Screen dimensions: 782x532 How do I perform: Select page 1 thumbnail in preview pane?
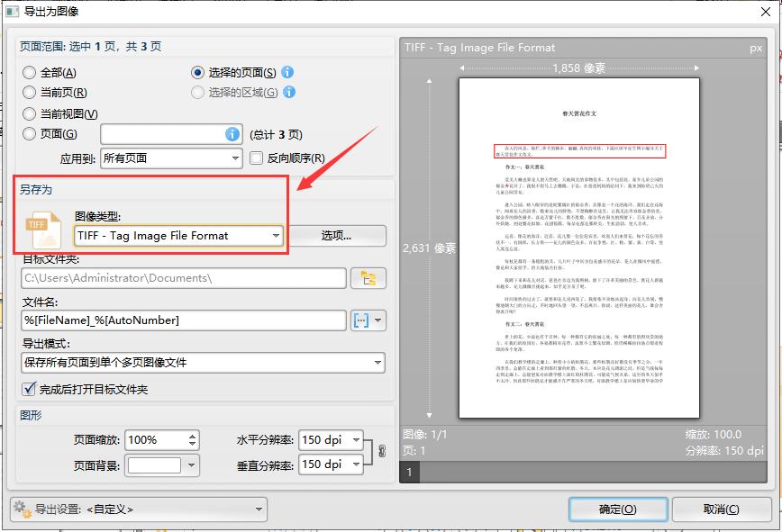point(411,472)
